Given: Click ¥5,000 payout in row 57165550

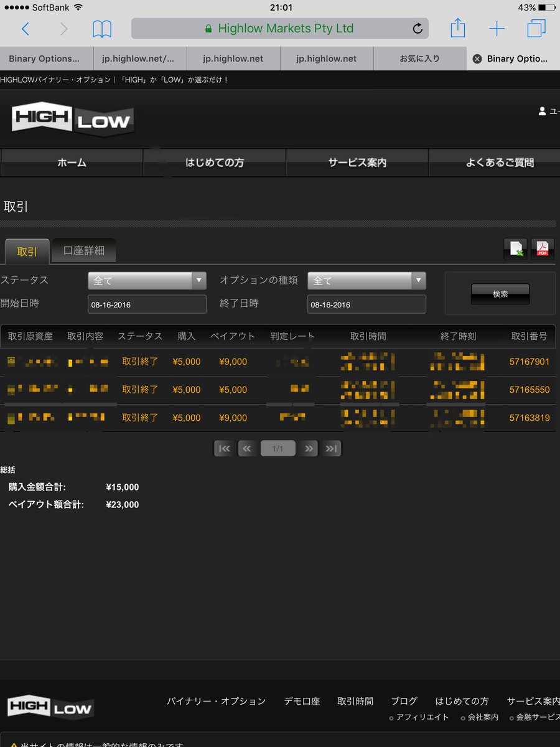Looking at the screenshot, I should (x=233, y=390).
